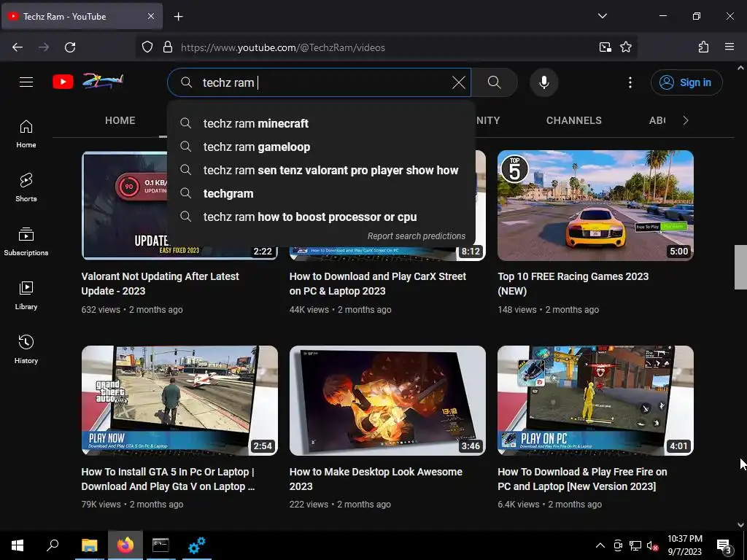Go back in Firefox
The width and height of the screenshot is (747, 560).
18,47
